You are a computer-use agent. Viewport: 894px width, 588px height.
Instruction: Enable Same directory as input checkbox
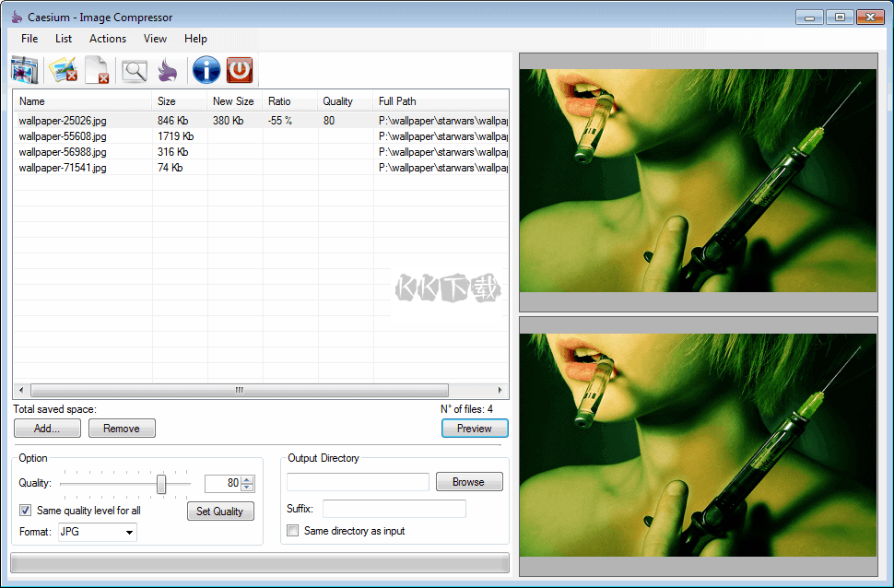tap(292, 530)
